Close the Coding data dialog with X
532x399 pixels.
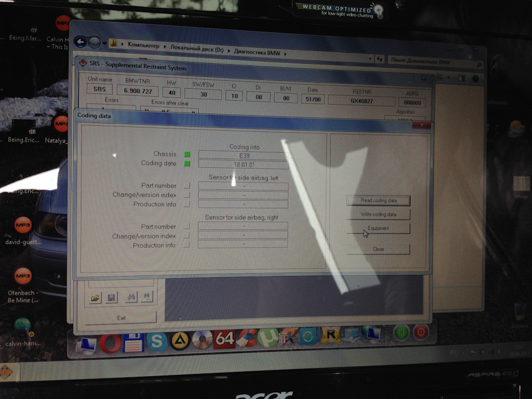pyautogui.click(x=421, y=125)
